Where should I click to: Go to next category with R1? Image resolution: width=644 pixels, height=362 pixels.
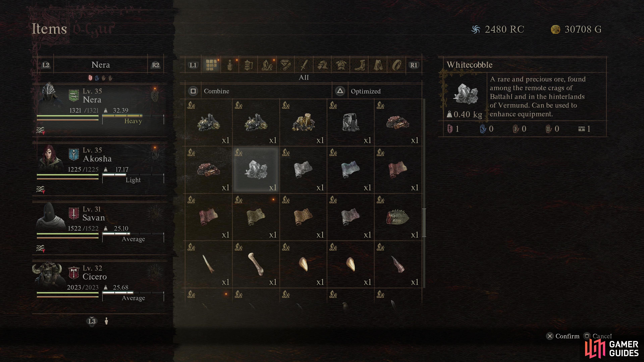[414, 65]
